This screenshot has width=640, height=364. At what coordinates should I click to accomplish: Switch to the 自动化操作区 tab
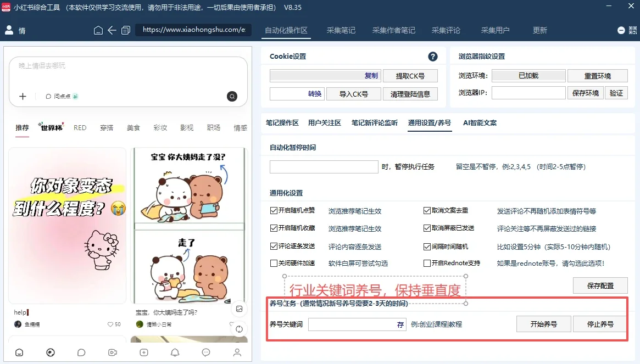coord(286,31)
